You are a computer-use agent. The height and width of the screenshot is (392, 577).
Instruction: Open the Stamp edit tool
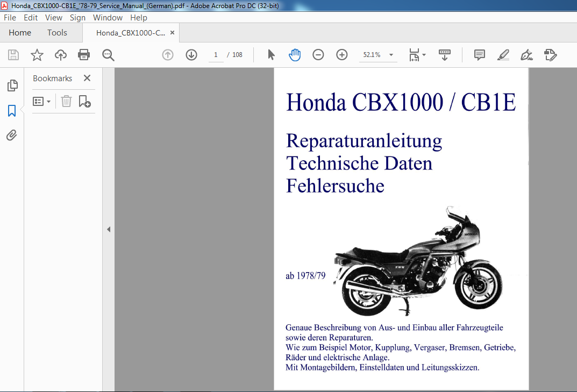[x=551, y=55]
